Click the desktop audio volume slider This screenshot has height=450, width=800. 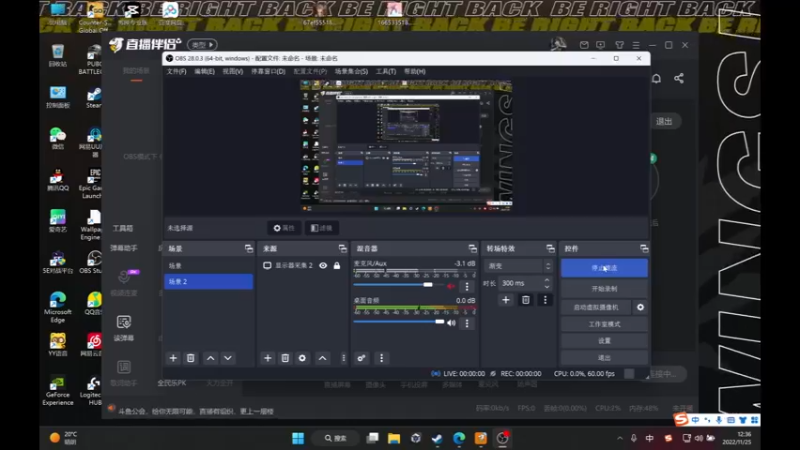398,321
